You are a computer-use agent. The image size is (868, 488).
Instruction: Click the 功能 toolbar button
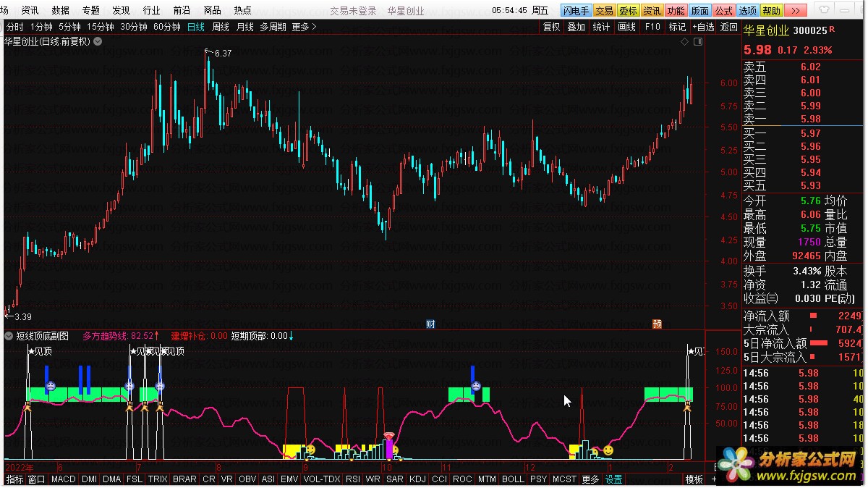pyautogui.click(x=676, y=11)
